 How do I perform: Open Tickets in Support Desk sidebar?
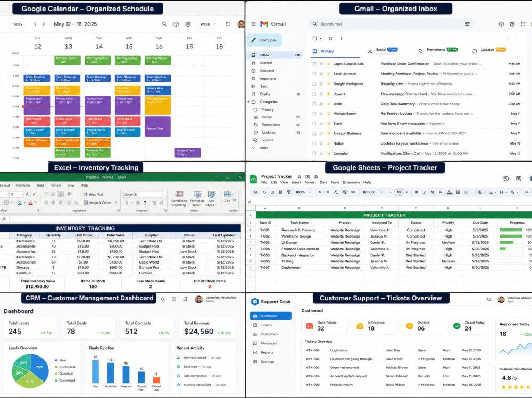point(267,325)
